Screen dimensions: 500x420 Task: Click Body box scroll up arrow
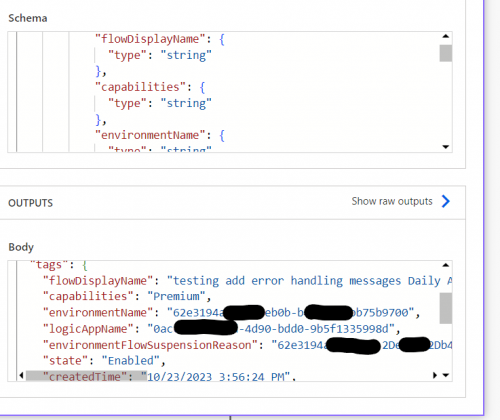[x=446, y=265]
